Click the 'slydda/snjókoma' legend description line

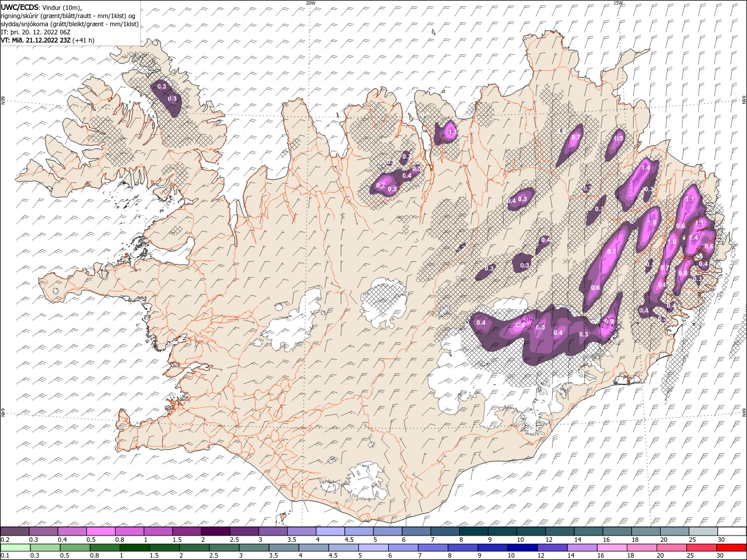(x=70, y=24)
